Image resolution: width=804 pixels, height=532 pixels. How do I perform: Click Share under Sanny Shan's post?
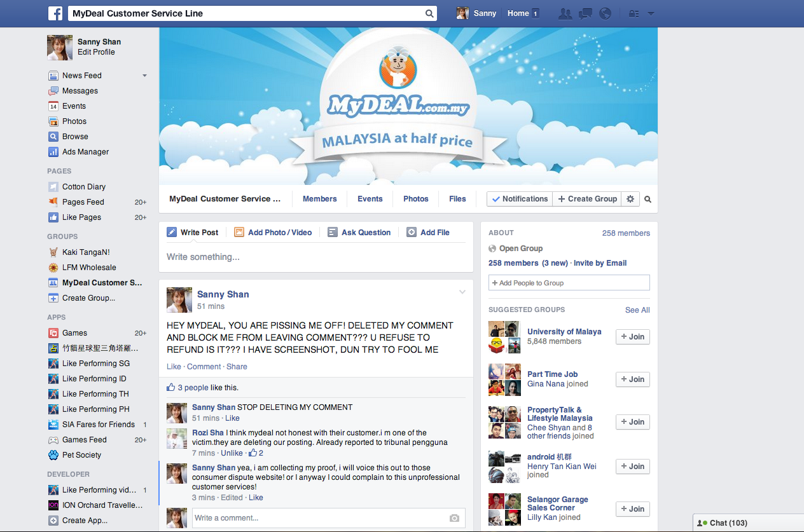tap(237, 367)
